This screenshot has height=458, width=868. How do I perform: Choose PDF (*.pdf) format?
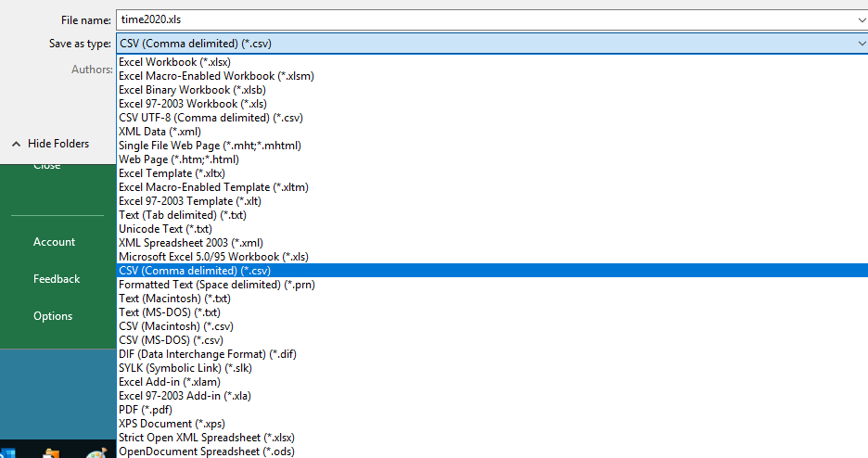click(492, 409)
